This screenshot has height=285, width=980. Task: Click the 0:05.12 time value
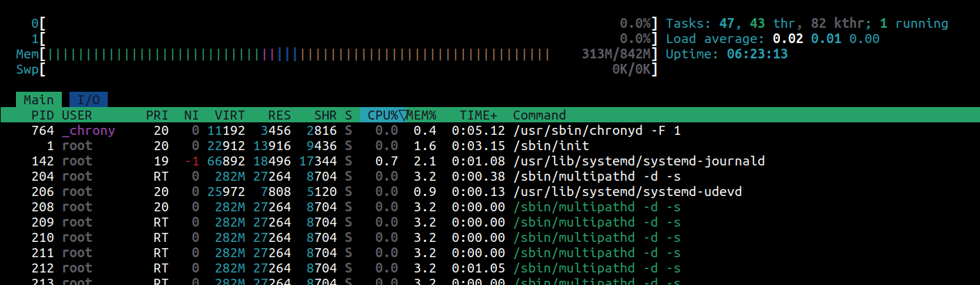tap(478, 131)
